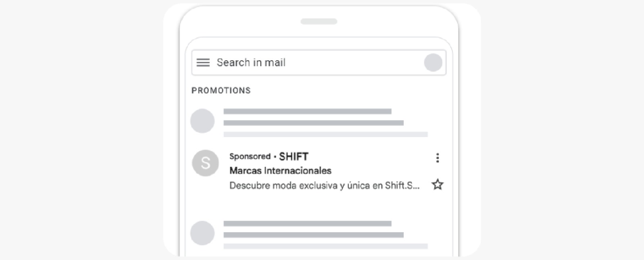Open the account avatar circle
The width and height of the screenshot is (644, 260).
coord(433,63)
